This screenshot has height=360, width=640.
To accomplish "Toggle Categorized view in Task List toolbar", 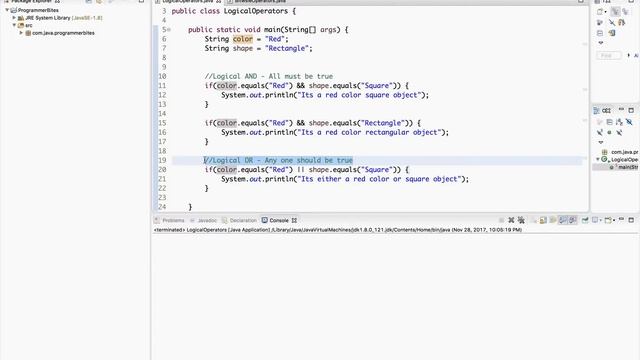I will [615, 12].
